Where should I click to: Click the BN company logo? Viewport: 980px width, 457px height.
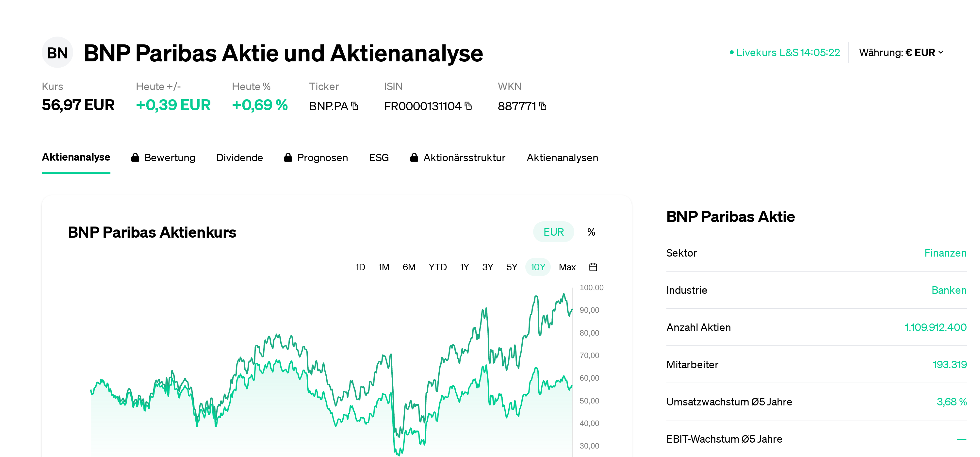tap(57, 53)
